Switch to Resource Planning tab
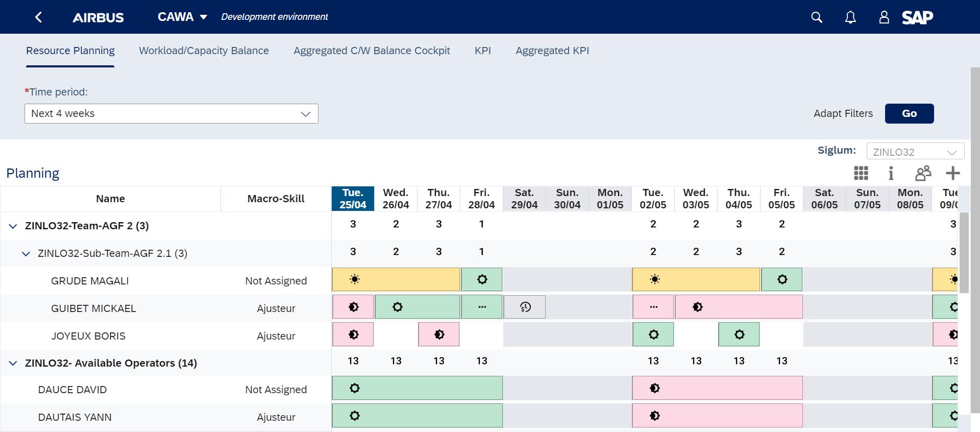This screenshot has height=432, width=980. 70,51
